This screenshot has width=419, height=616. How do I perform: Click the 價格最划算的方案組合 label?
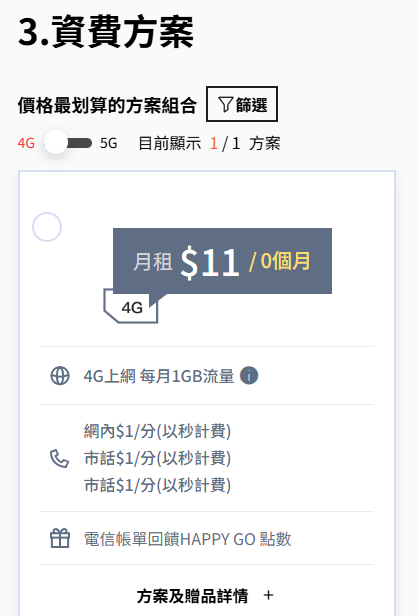[x=107, y=105]
